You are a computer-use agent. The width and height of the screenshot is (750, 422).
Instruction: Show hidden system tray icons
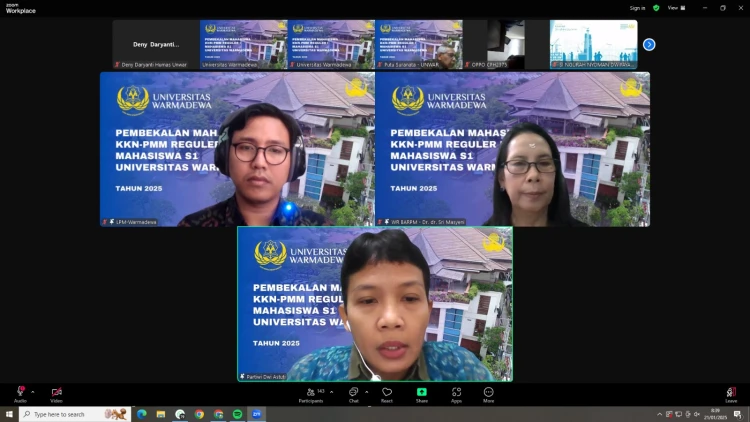coord(660,414)
